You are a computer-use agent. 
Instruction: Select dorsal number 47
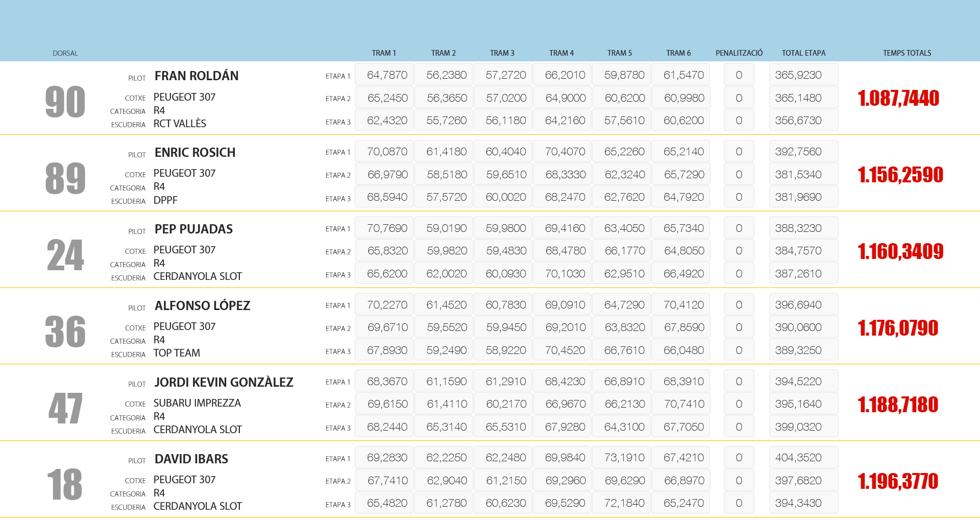[x=65, y=408]
